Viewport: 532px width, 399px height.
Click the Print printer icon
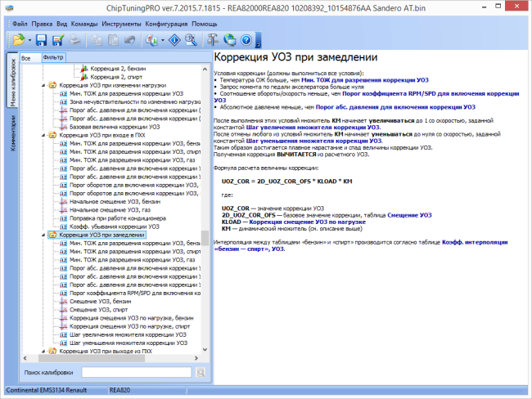[x=74, y=40]
